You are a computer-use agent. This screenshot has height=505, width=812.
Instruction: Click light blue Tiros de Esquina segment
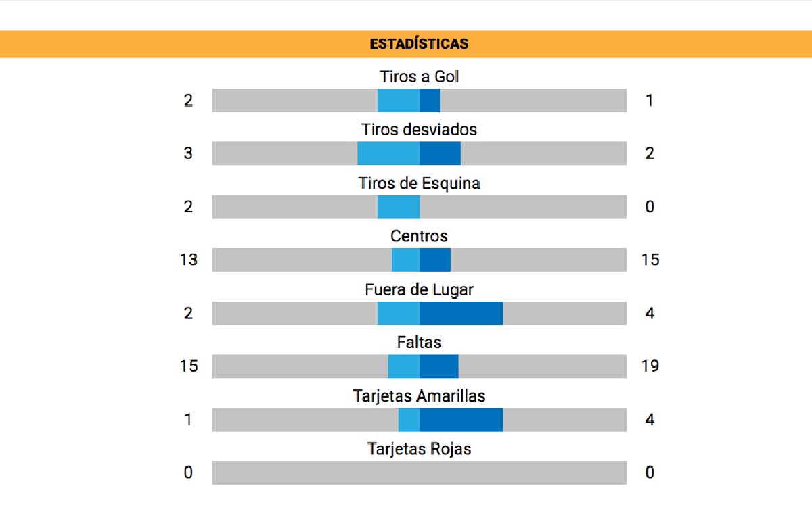[399, 207]
